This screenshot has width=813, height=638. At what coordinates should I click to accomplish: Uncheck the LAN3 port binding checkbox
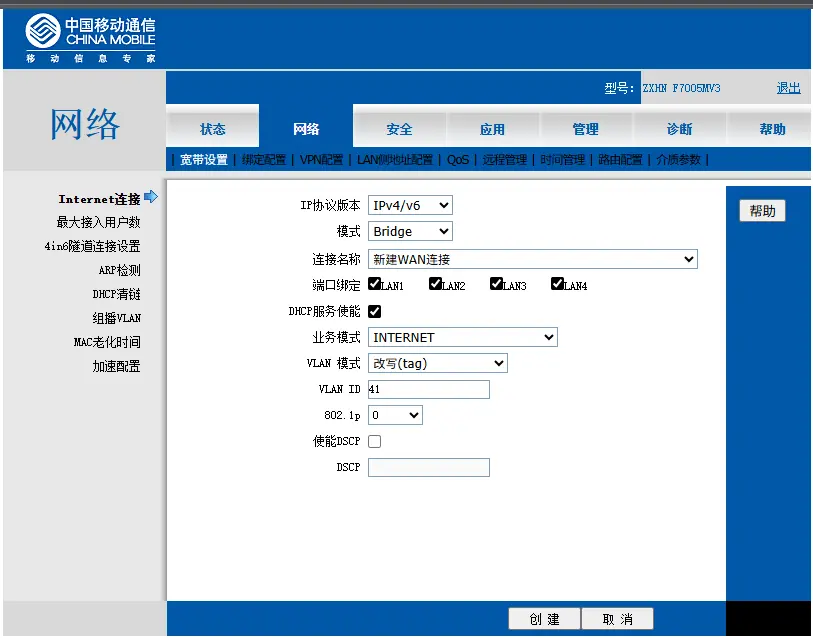click(x=496, y=284)
